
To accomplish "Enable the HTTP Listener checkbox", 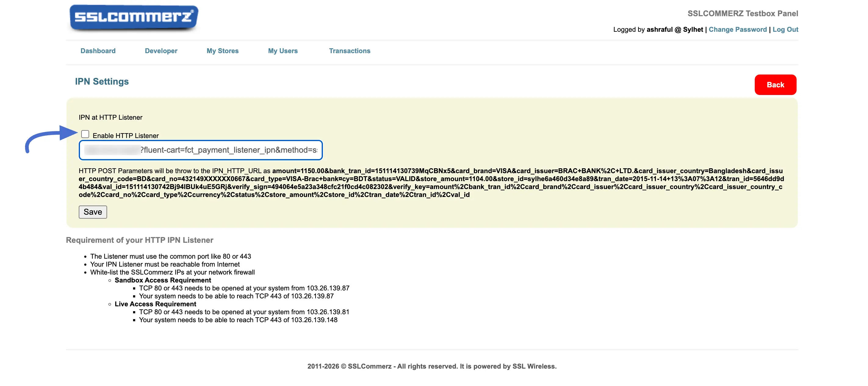I will pos(85,134).
